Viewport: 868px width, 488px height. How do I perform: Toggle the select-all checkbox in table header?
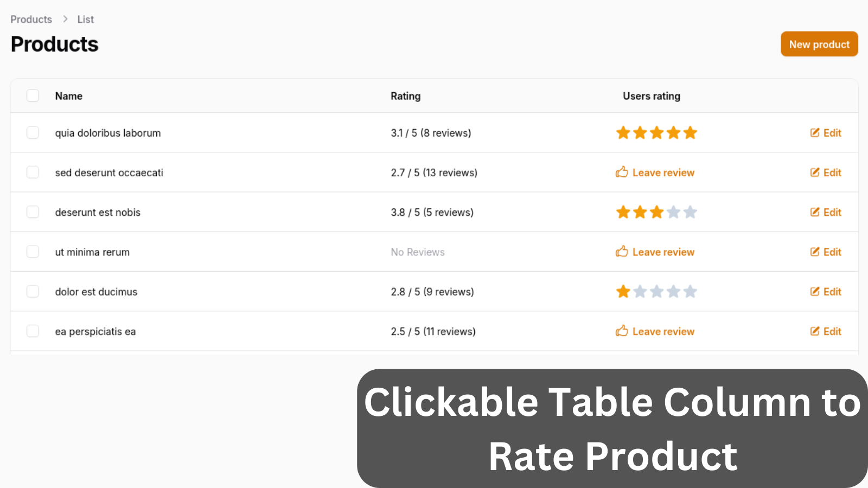click(33, 95)
